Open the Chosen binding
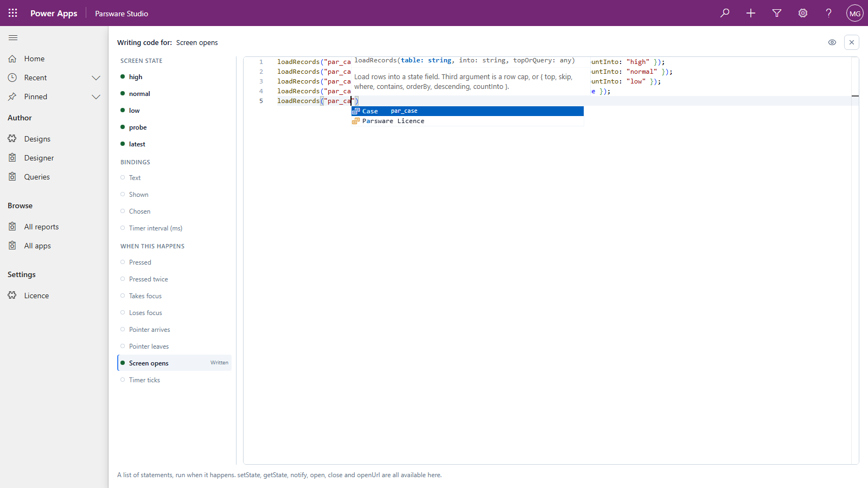Viewport: 868px width, 488px height. pos(175,211)
